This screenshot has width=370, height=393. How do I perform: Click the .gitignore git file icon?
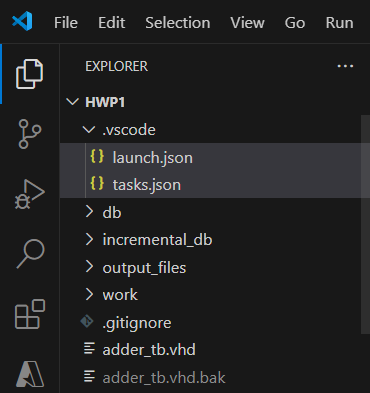point(87,321)
